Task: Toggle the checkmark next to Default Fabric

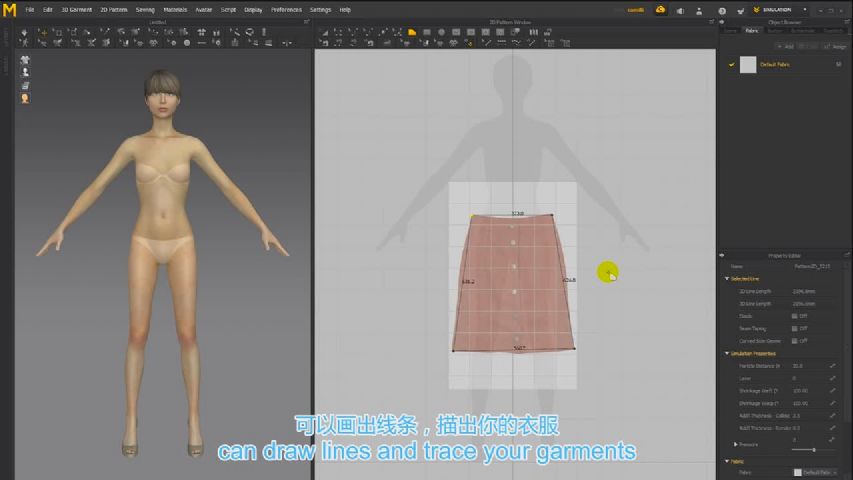Action: 731,65
